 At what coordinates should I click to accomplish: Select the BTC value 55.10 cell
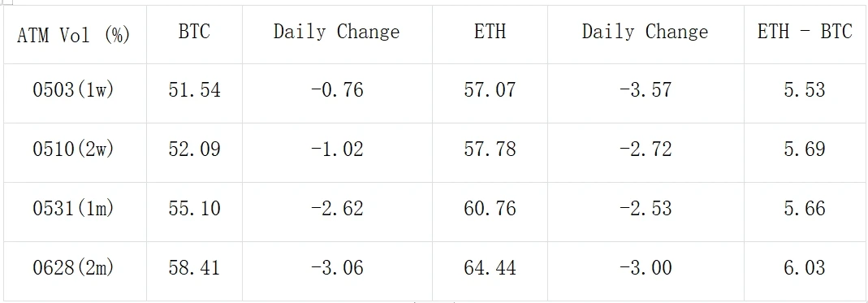194,211
